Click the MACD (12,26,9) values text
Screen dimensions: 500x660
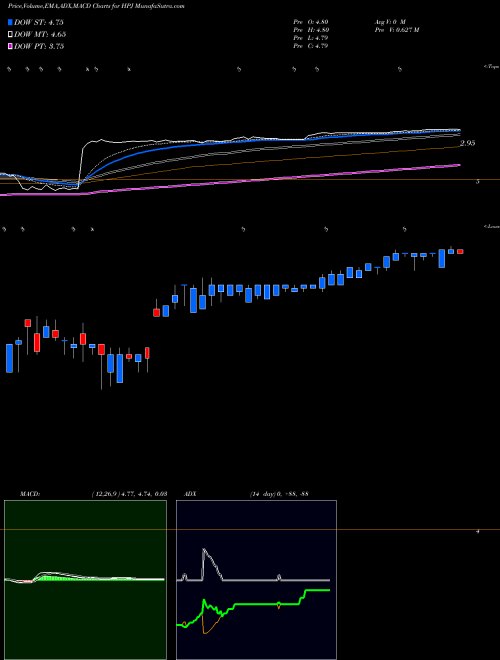[129, 494]
